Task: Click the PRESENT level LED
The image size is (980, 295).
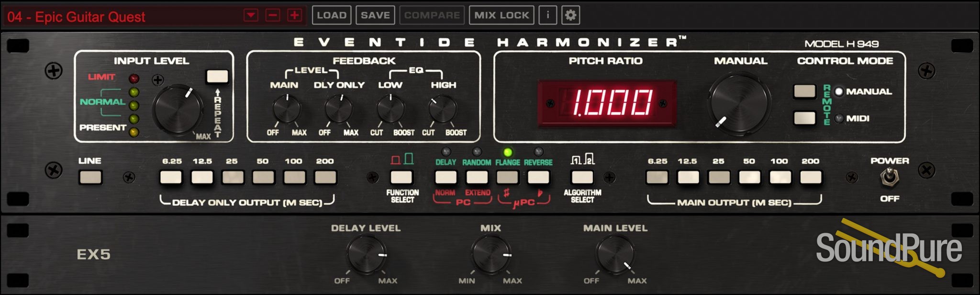Action: tap(134, 132)
